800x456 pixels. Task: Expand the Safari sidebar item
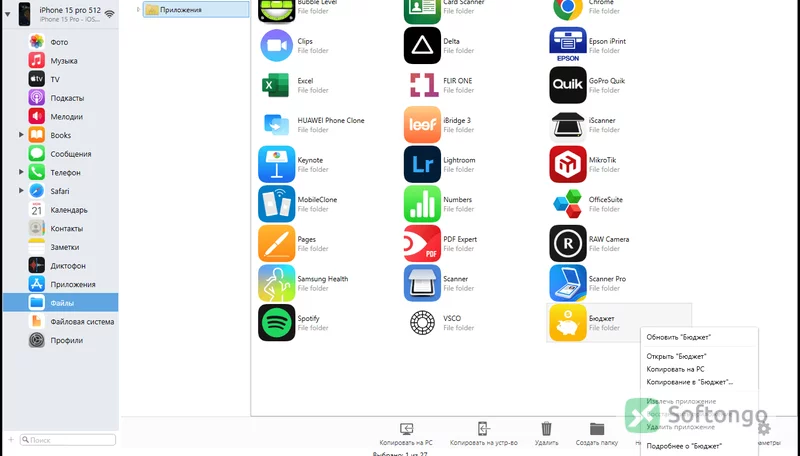pos(21,190)
